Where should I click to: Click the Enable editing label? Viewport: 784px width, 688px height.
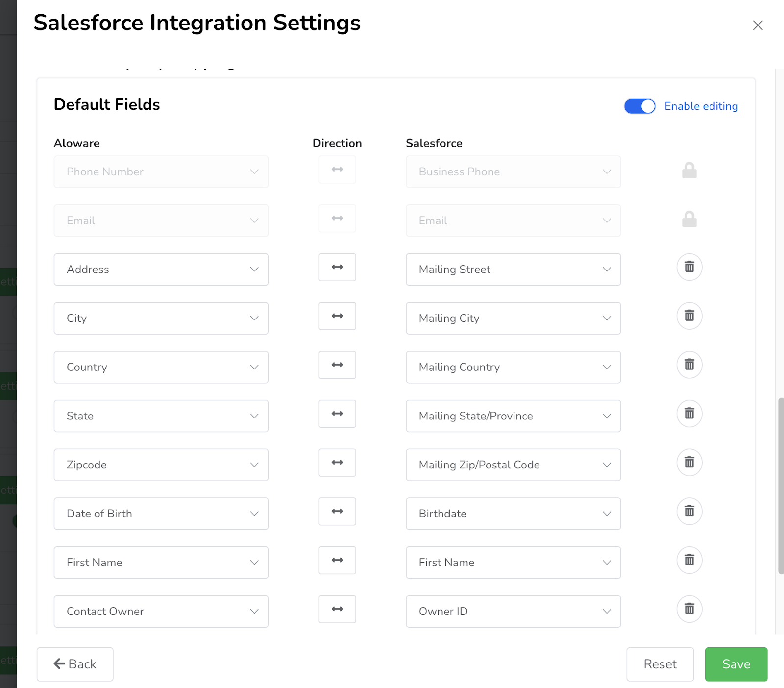(x=701, y=106)
